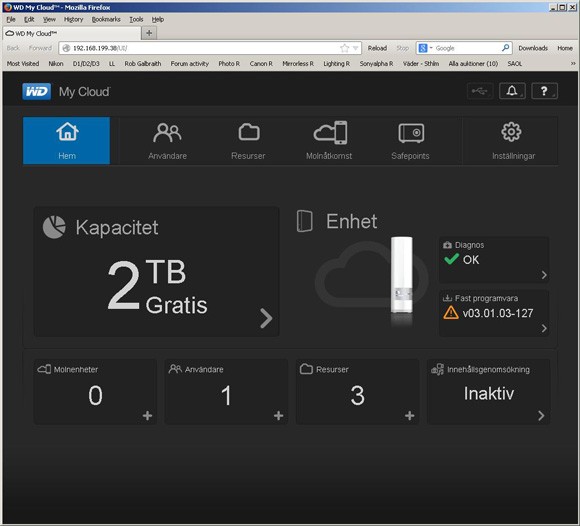Add a share with Resurser plus

pos(409,416)
